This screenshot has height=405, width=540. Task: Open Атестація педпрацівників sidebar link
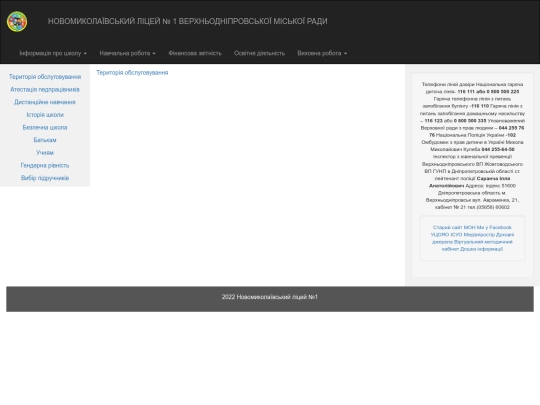click(x=45, y=90)
